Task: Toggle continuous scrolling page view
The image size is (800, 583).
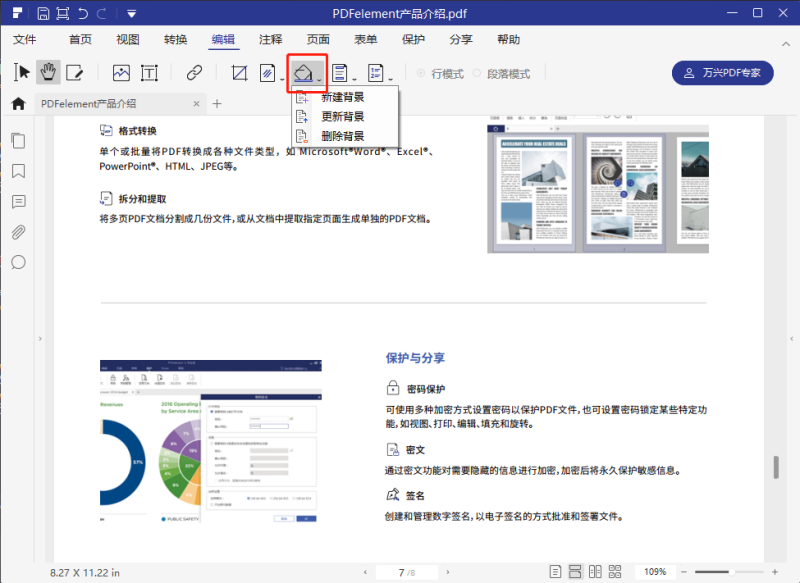Action: (576, 572)
